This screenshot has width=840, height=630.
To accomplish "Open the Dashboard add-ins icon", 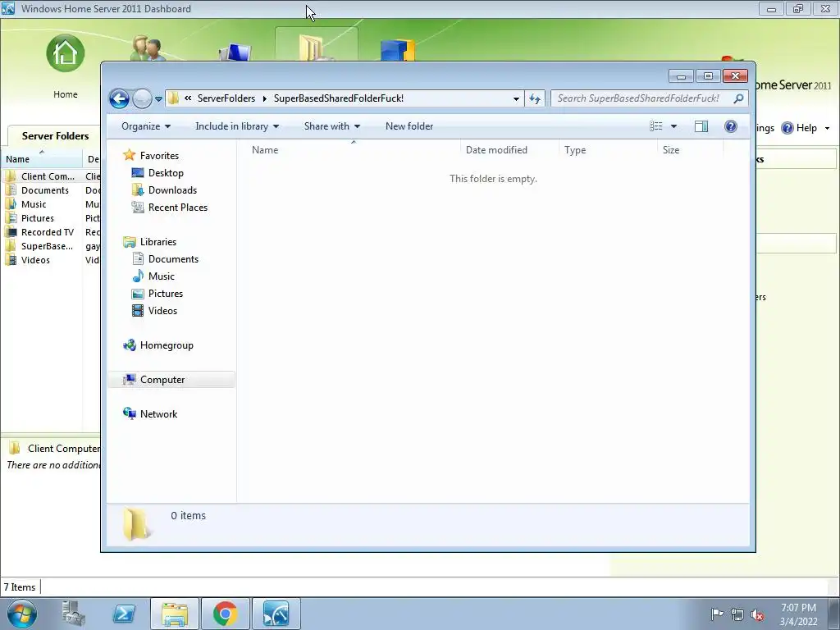I will pos(398,50).
